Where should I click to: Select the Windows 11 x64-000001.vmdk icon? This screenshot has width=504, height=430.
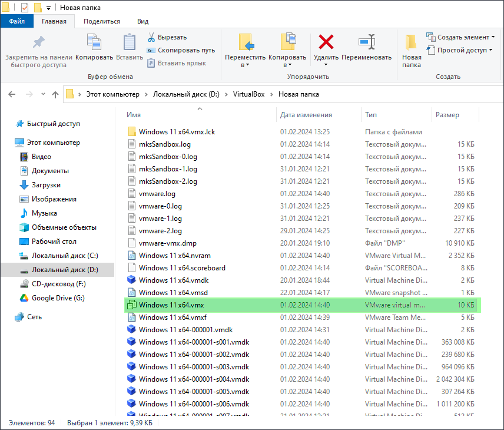pyautogui.click(x=131, y=330)
